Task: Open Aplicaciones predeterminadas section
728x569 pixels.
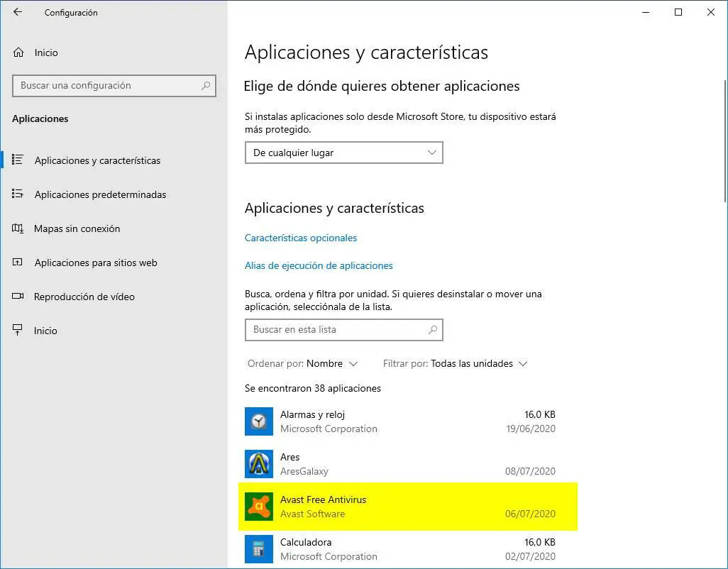Action: pyautogui.click(x=100, y=194)
